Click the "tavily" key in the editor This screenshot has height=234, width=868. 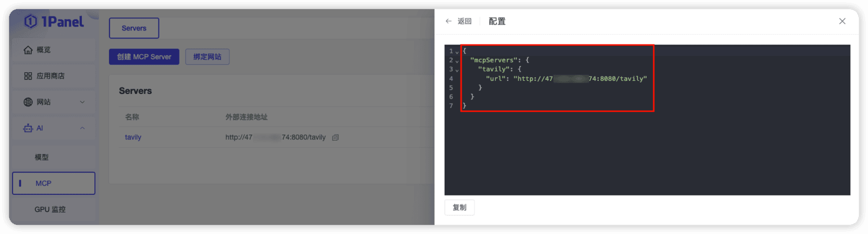pos(494,69)
